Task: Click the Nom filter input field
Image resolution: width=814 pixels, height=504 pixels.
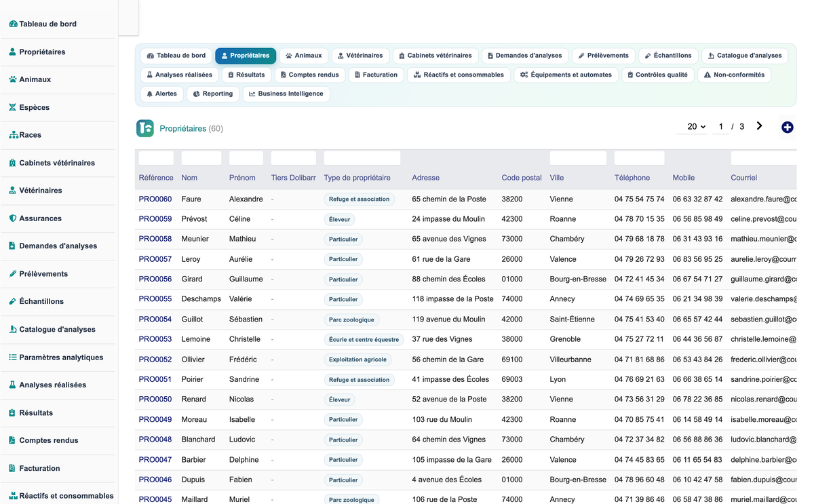Action: click(x=201, y=158)
